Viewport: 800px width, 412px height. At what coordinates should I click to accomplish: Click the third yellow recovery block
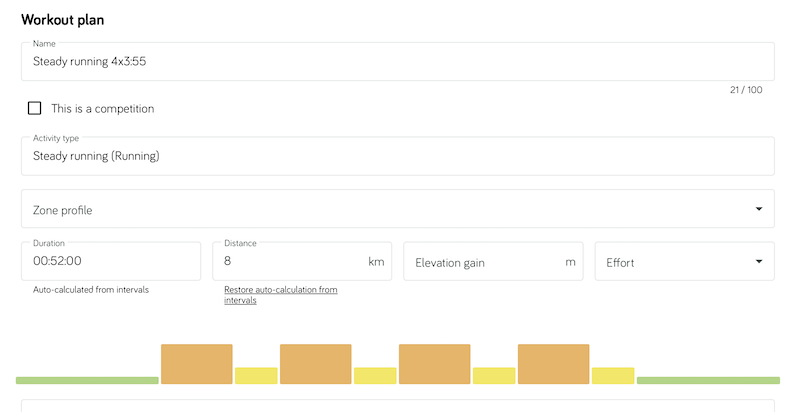[494, 375]
